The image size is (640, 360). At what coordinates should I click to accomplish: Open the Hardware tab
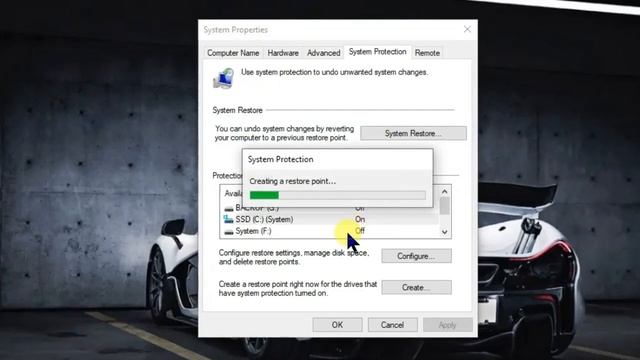point(283,53)
